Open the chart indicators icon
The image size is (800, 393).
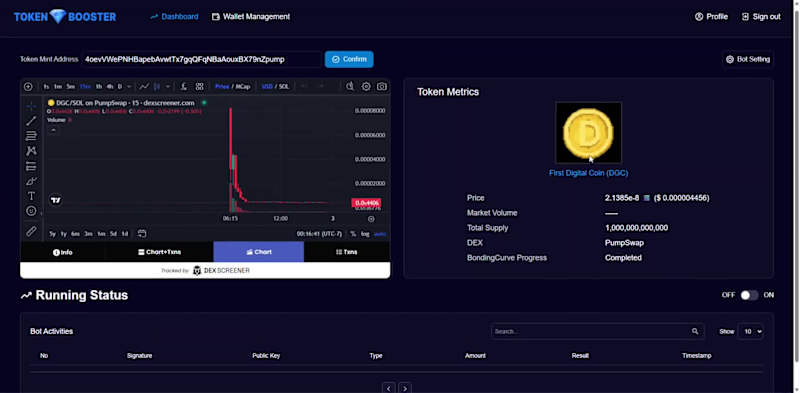tap(184, 87)
